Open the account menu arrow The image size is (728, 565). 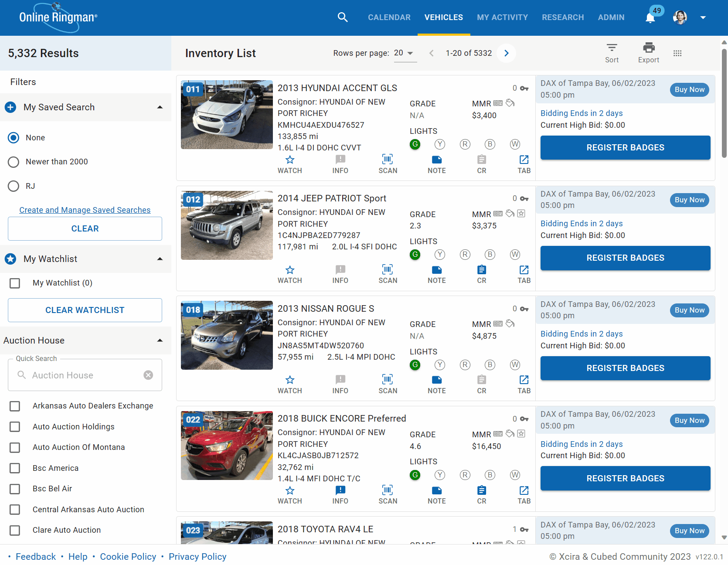click(703, 17)
